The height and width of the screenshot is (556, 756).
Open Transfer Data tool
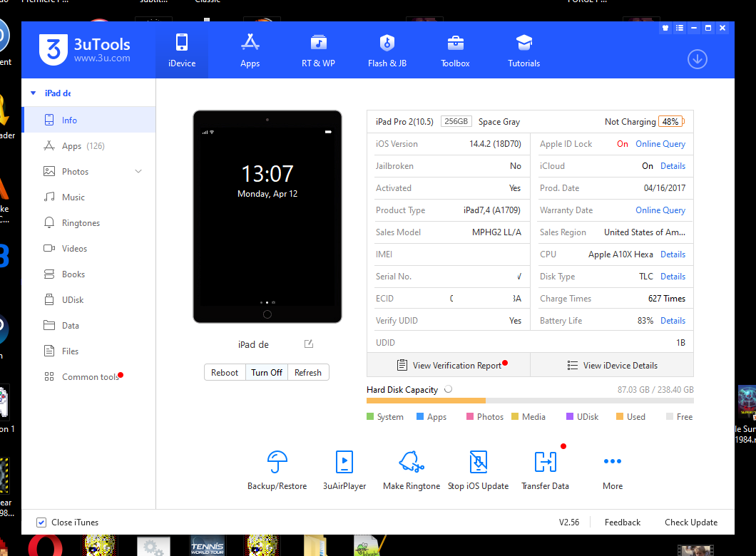(x=546, y=470)
